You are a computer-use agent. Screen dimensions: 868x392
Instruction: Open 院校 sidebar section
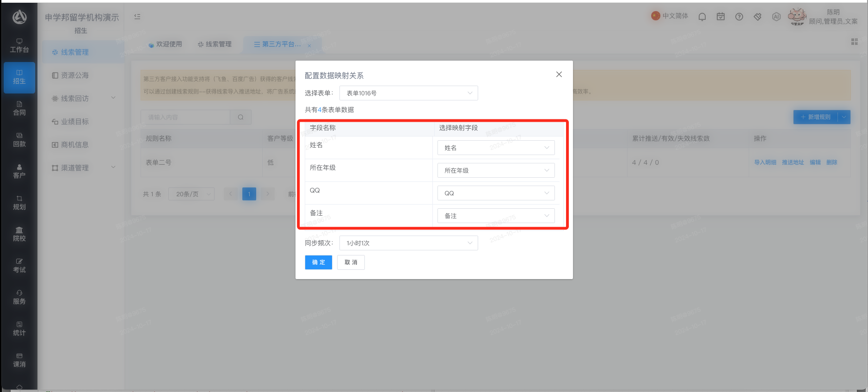tap(19, 234)
